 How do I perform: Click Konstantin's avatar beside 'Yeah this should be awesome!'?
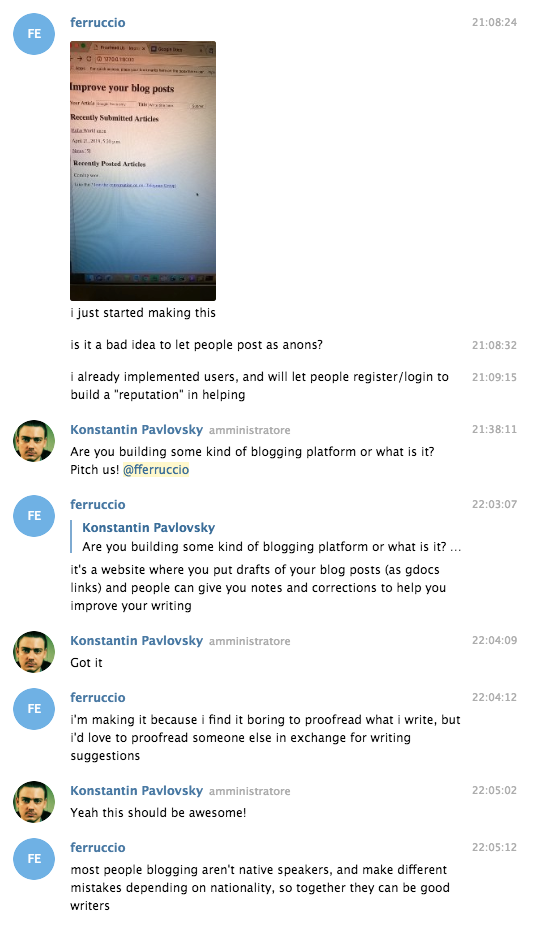(x=34, y=801)
